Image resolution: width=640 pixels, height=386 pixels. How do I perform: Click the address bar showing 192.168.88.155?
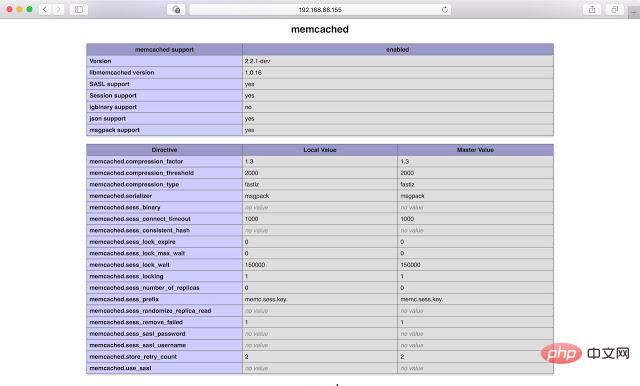pyautogui.click(x=320, y=9)
